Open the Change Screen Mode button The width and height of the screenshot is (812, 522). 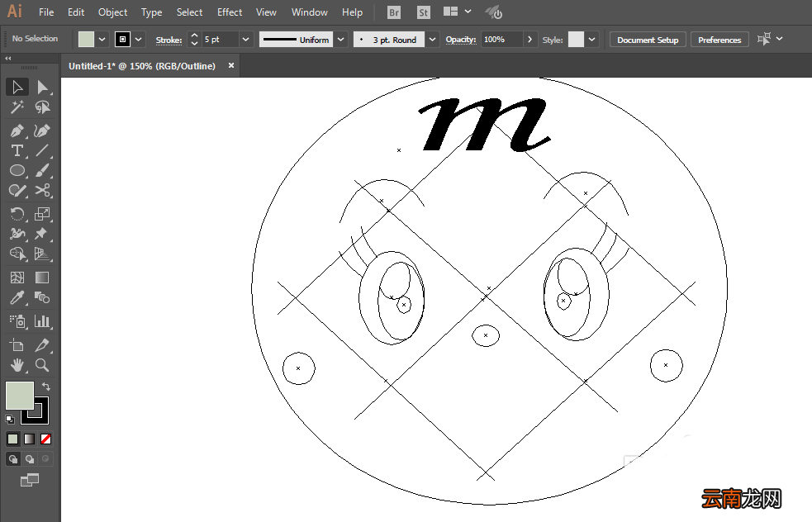[30, 480]
